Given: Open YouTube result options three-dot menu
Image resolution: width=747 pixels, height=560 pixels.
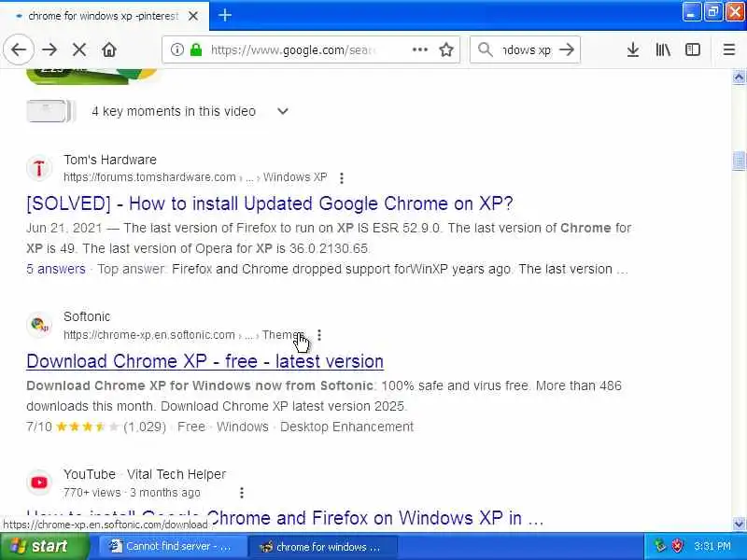Looking at the screenshot, I should [242, 493].
